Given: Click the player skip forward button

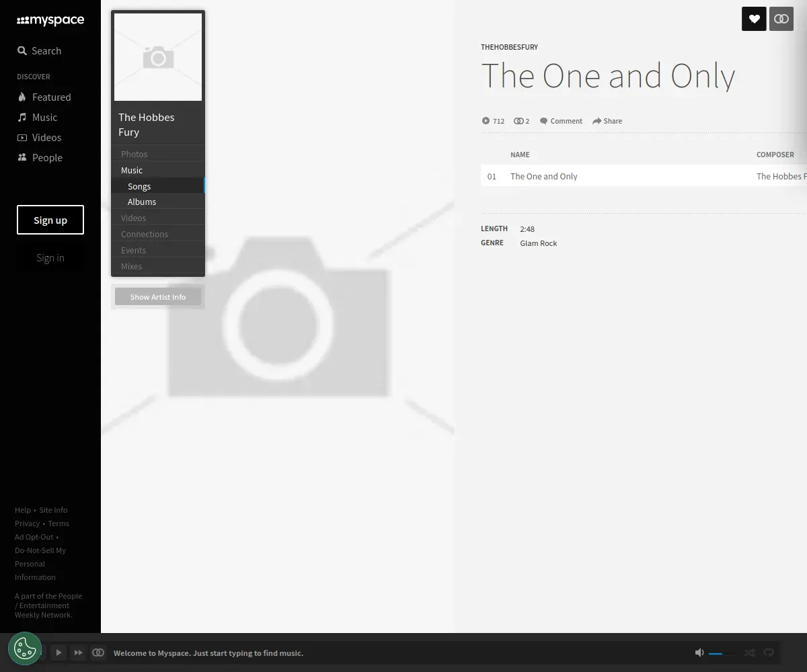Looking at the screenshot, I should coord(78,653).
